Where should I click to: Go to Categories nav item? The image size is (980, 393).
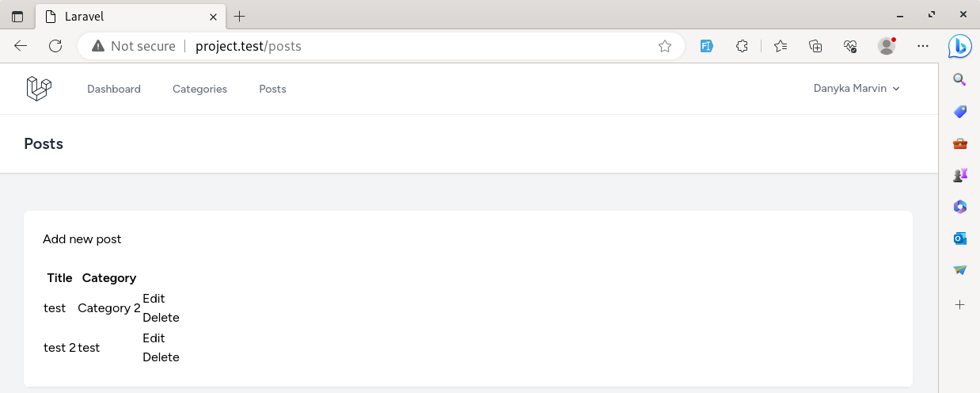click(199, 89)
